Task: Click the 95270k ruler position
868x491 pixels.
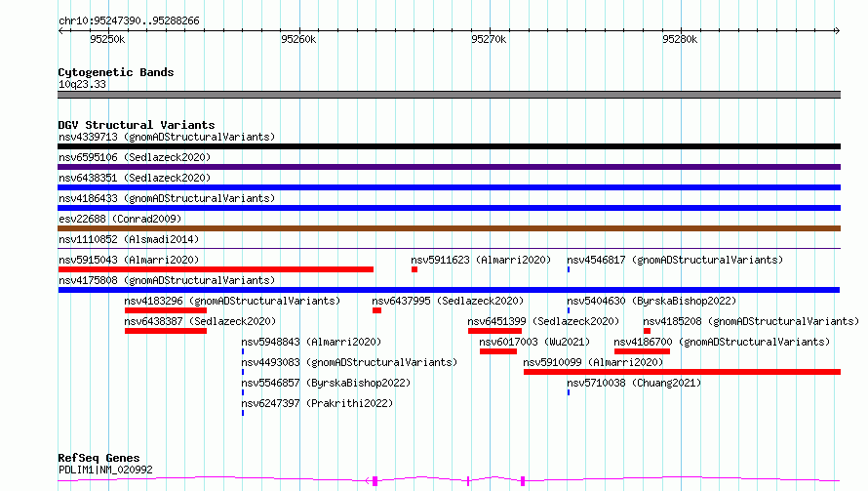Action: click(489, 39)
